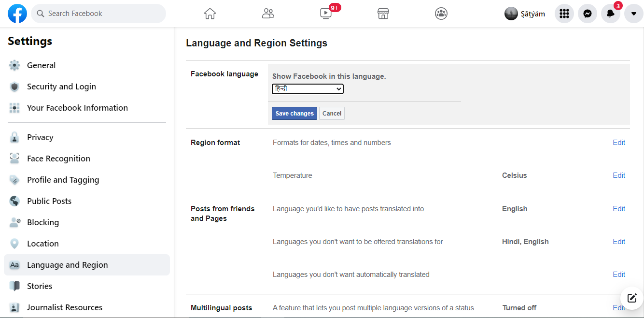Image resolution: width=644 pixels, height=318 pixels.
Task: Click the Journalist Resources icon
Action: pos(14,307)
